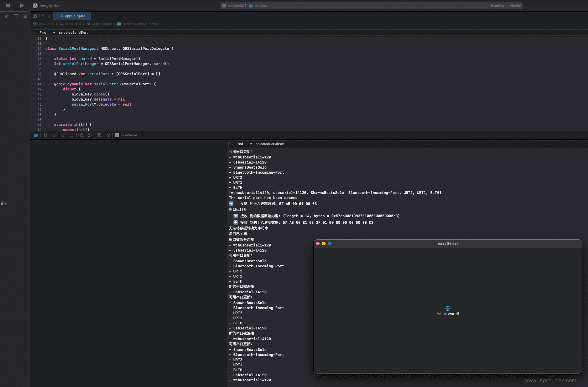The image size is (588, 387).
Task: Click Simulate Location arrow icon
Action: [108, 135]
